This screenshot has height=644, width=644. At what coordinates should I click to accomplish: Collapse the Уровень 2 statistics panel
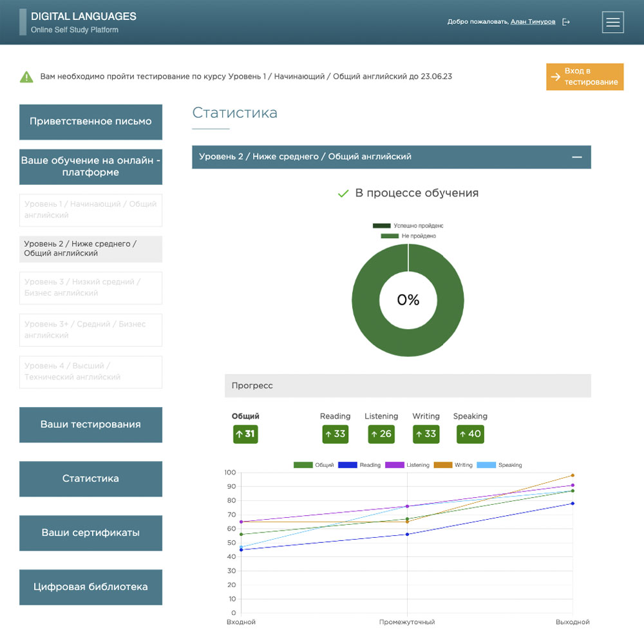(x=577, y=157)
